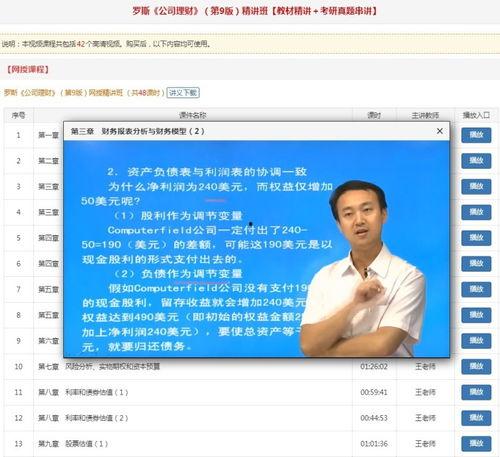The height and width of the screenshot is (457, 500).
Task: Click the 第一章 label in row 1
Action: click(48, 135)
